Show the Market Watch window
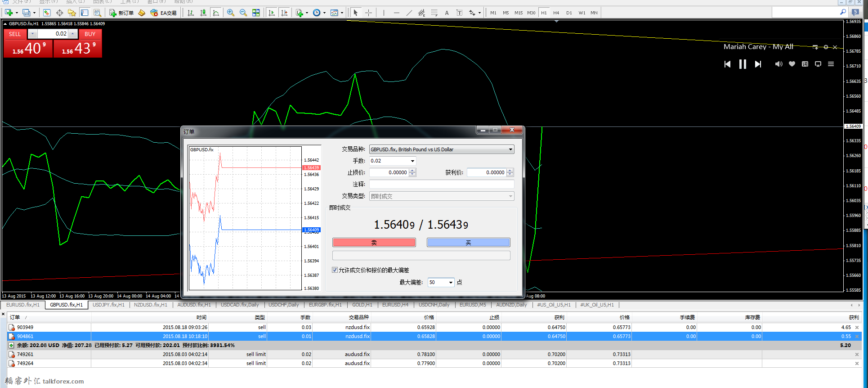 (47, 13)
